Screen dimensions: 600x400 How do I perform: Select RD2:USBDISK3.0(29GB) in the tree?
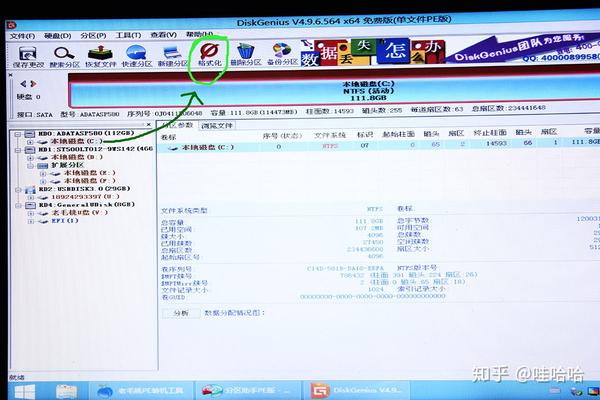pos(84,189)
